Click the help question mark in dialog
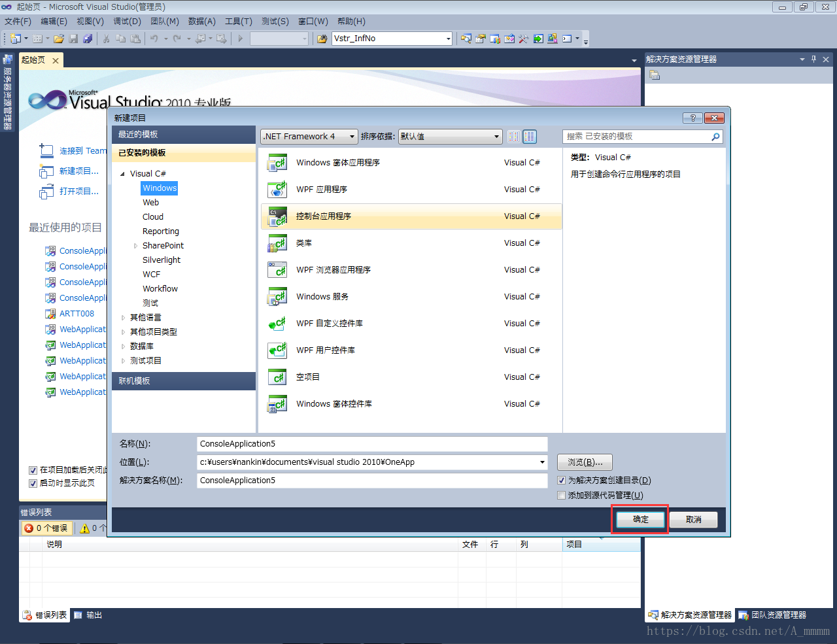837x644 pixels. (692, 118)
